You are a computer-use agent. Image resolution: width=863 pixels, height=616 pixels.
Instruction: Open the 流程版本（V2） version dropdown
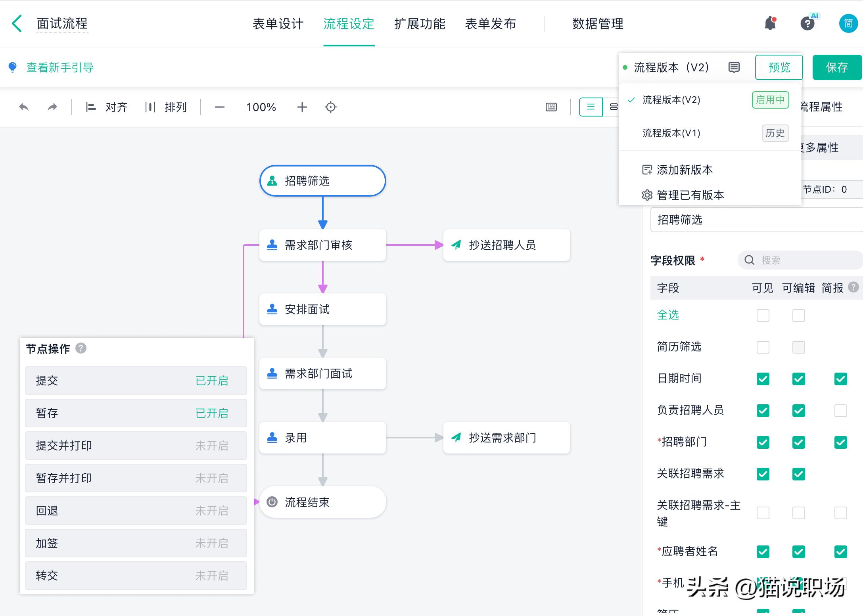[x=671, y=67]
